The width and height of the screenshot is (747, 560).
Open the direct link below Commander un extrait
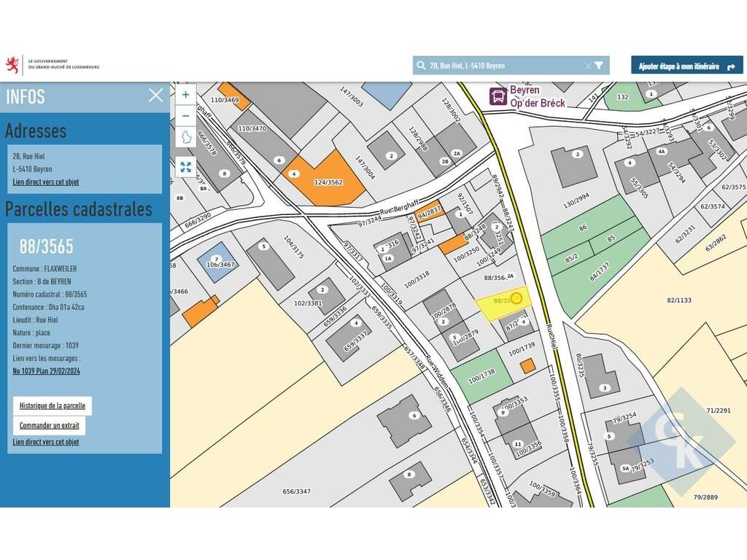pyautogui.click(x=45, y=442)
